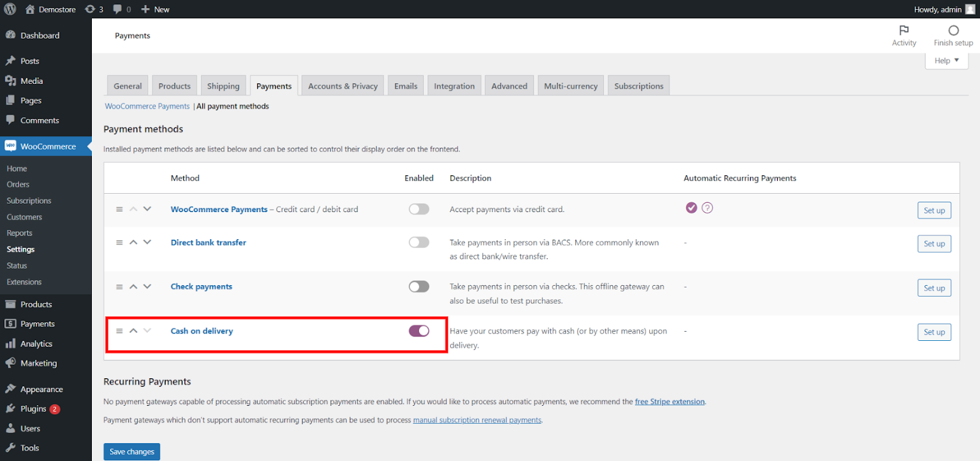Click drag handle for Direct bank transfer
The width and height of the screenshot is (980, 461).
point(119,242)
